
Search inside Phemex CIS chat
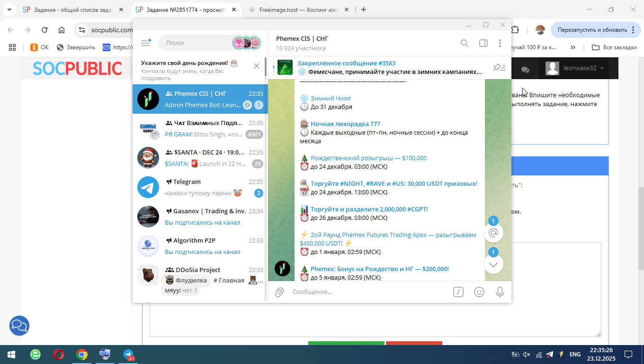click(465, 43)
